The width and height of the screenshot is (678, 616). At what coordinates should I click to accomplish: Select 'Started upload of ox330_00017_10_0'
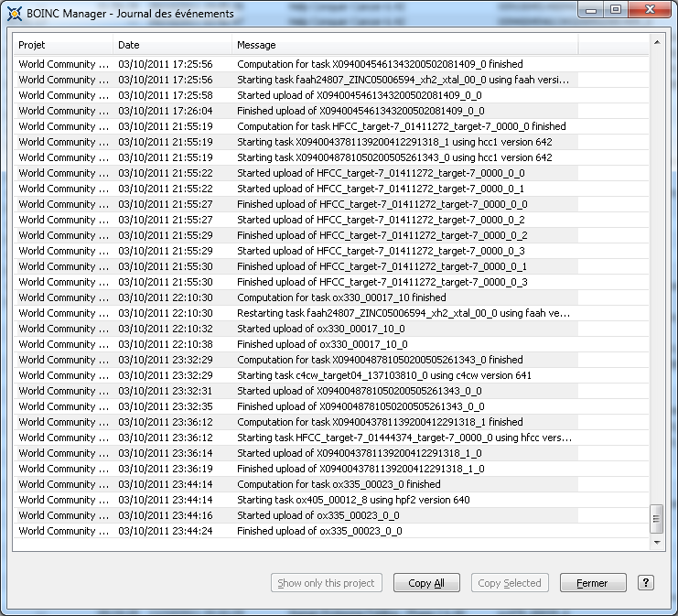[x=320, y=329]
